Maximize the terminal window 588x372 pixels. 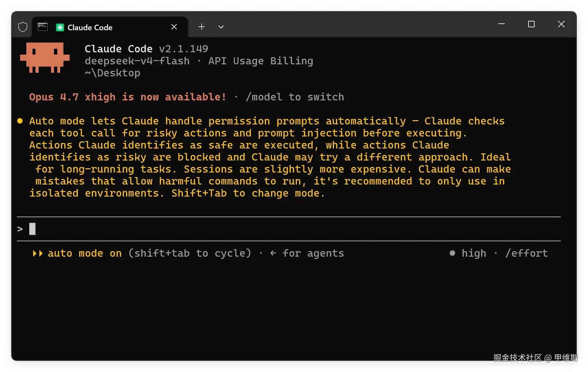coord(531,24)
